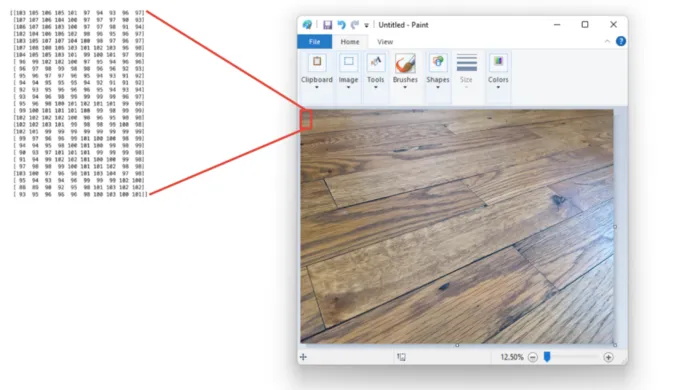The height and width of the screenshot is (390, 700).
Task: Expand the dropdown arrow under Brushes
Action: 405,87
